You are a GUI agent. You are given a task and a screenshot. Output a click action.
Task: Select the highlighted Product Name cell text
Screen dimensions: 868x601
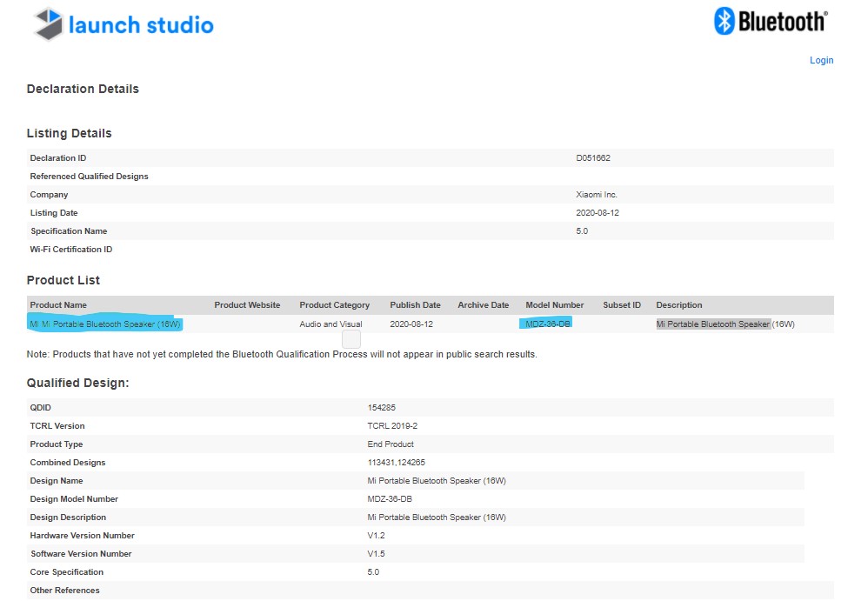click(x=105, y=324)
